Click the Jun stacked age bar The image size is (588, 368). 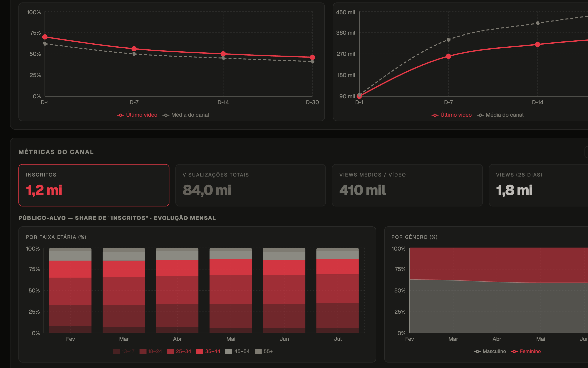284,290
